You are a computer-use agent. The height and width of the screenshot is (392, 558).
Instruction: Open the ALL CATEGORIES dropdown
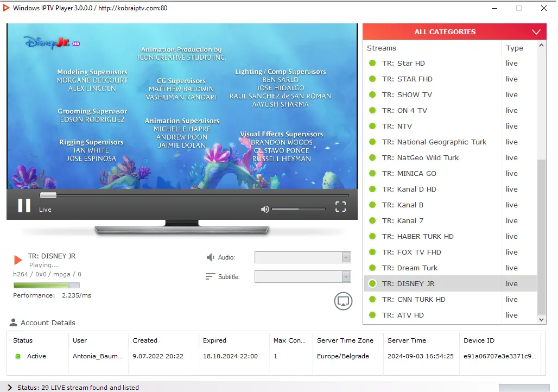tap(454, 31)
